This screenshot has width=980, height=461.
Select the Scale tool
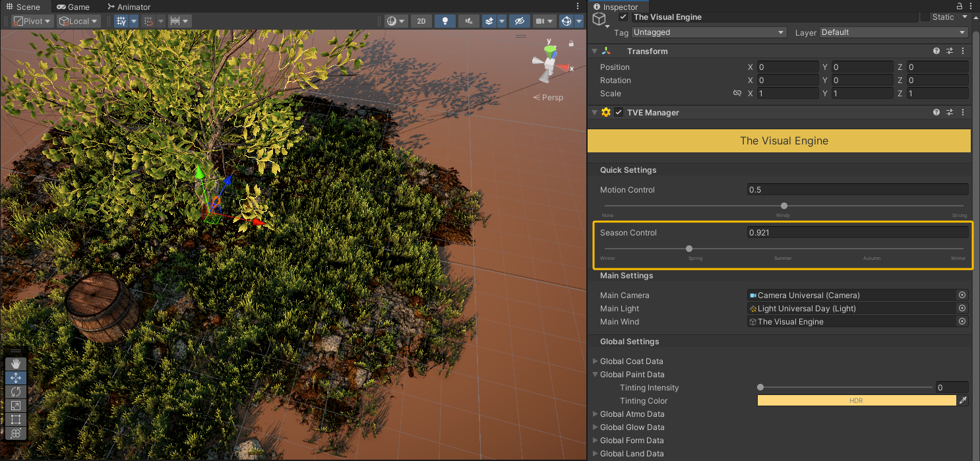coord(16,406)
